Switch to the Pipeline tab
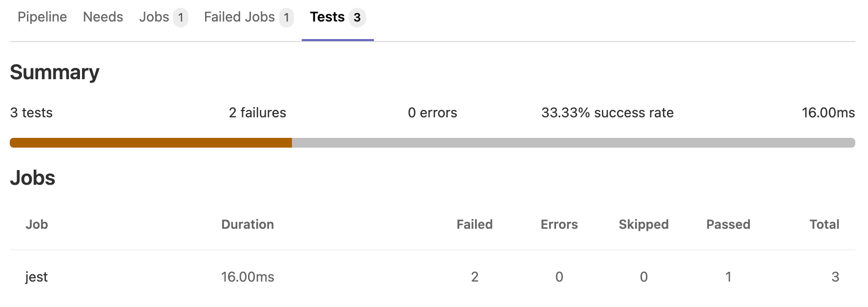 pos(41,17)
